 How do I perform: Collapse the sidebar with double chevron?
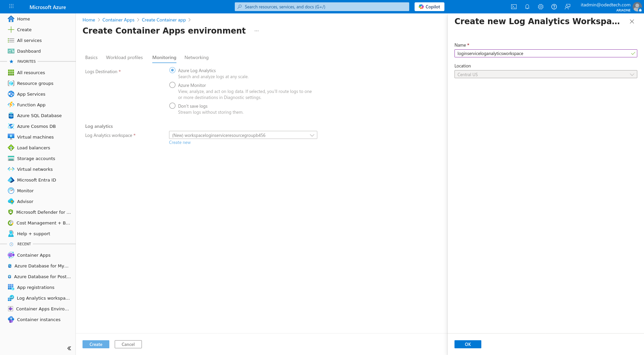(x=69, y=348)
